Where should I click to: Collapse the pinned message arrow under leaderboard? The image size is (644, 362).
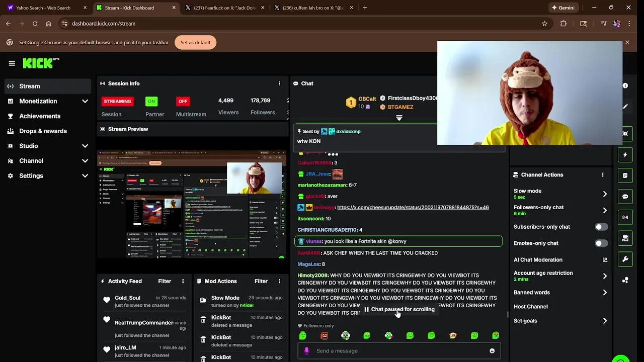(x=399, y=118)
